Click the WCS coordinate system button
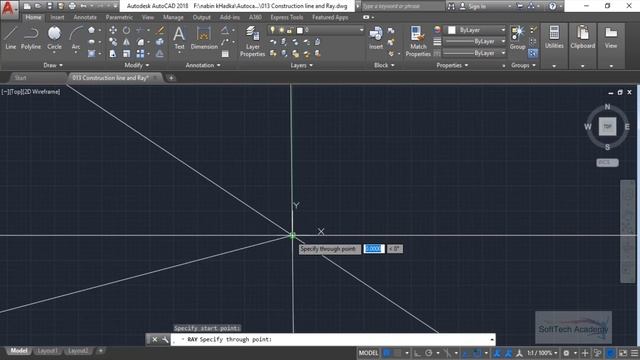640x360 pixels. tap(607, 162)
